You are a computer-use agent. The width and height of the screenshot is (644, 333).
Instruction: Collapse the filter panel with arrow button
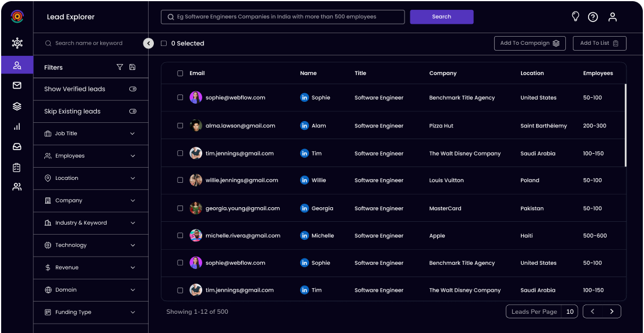pyautogui.click(x=148, y=43)
